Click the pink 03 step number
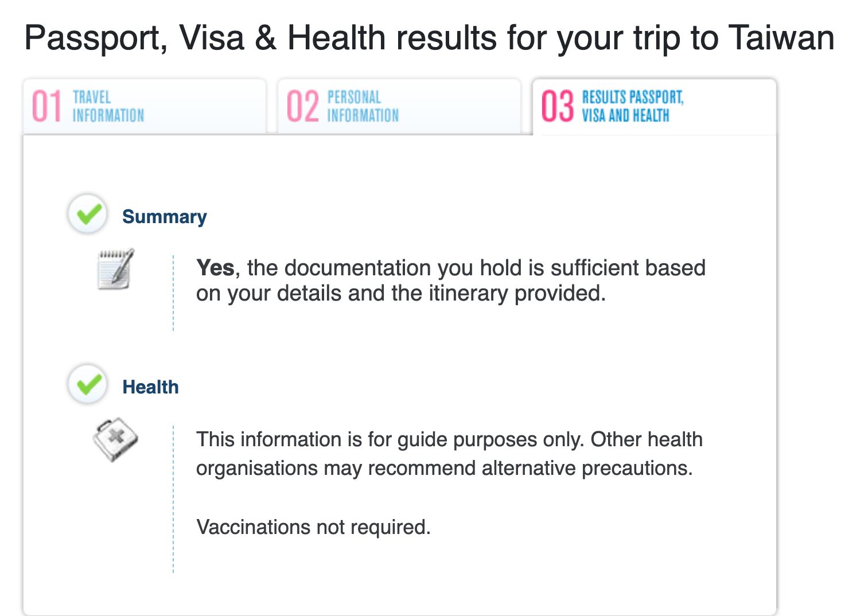The height and width of the screenshot is (616, 841). [x=557, y=107]
